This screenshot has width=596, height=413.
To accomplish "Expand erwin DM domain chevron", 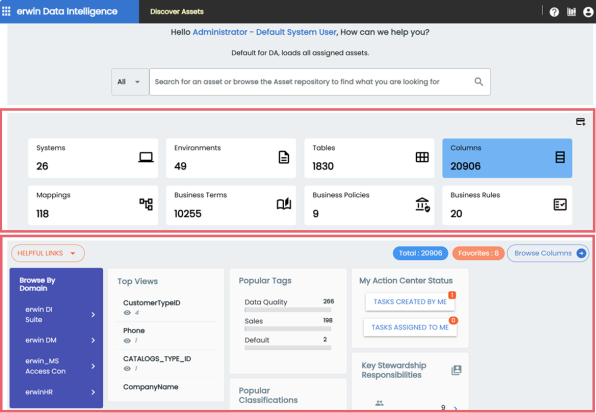I will click(x=93, y=340).
